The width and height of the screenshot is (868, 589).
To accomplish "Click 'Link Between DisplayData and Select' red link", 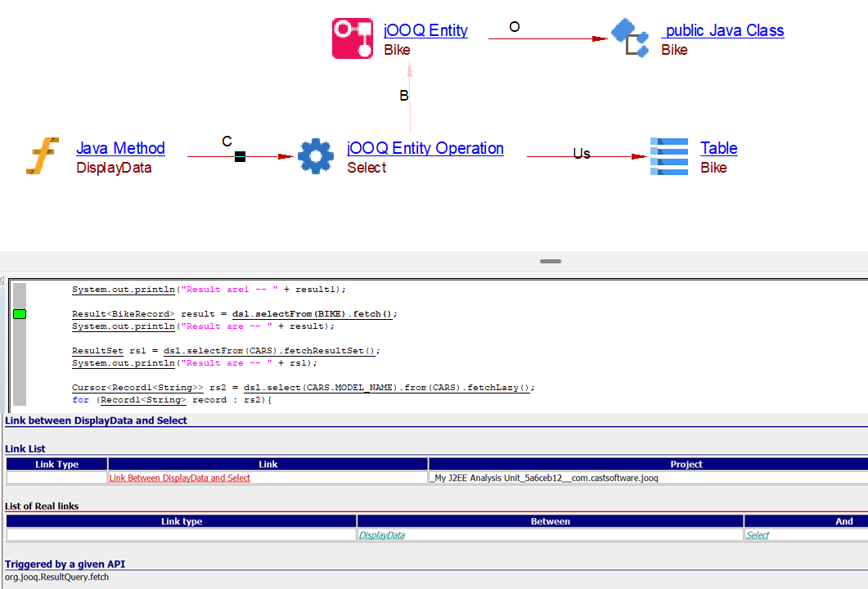I will 180,478.
